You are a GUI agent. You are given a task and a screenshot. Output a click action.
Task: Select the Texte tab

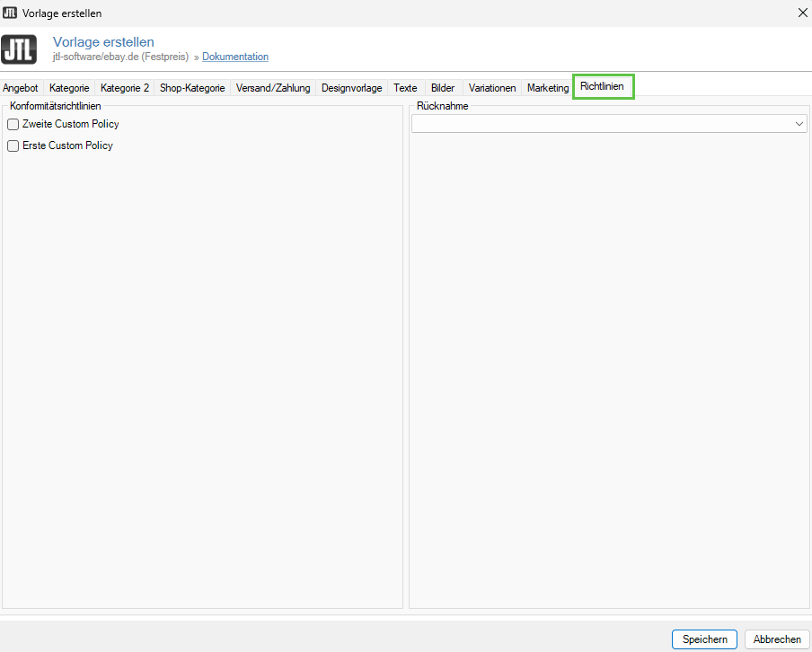click(405, 88)
